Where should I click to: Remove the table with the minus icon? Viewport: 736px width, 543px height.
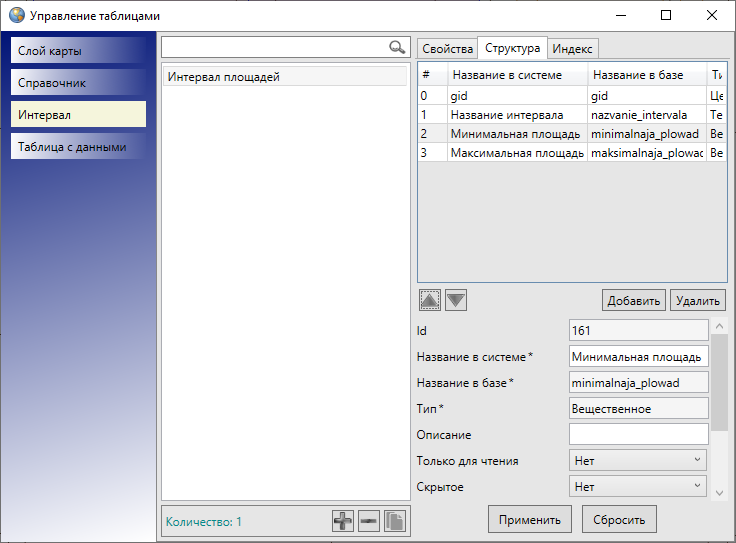369,521
